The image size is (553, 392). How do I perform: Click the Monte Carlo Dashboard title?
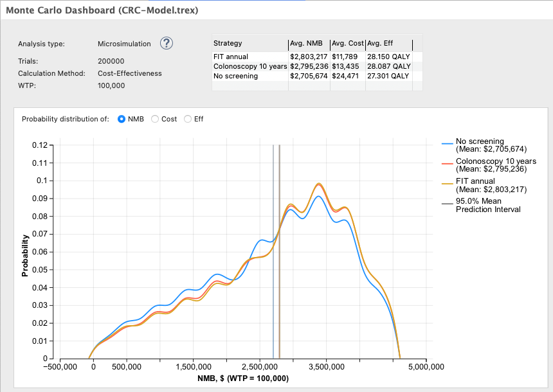[x=102, y=10]
